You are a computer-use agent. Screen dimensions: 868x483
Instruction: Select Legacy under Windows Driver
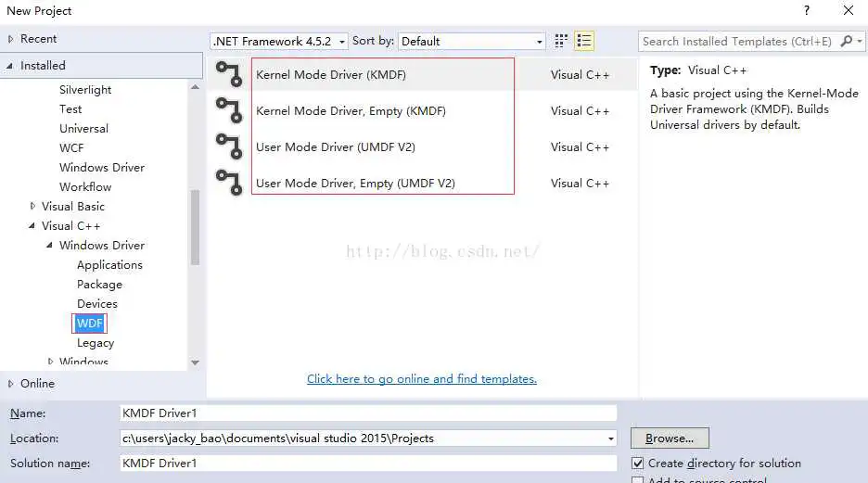point(96,343)
